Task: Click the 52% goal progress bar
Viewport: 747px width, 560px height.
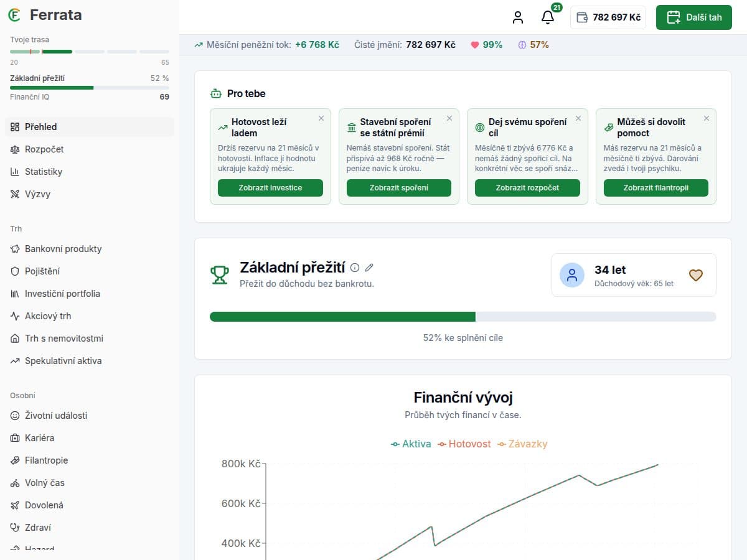Action: (x=463, y=317)
